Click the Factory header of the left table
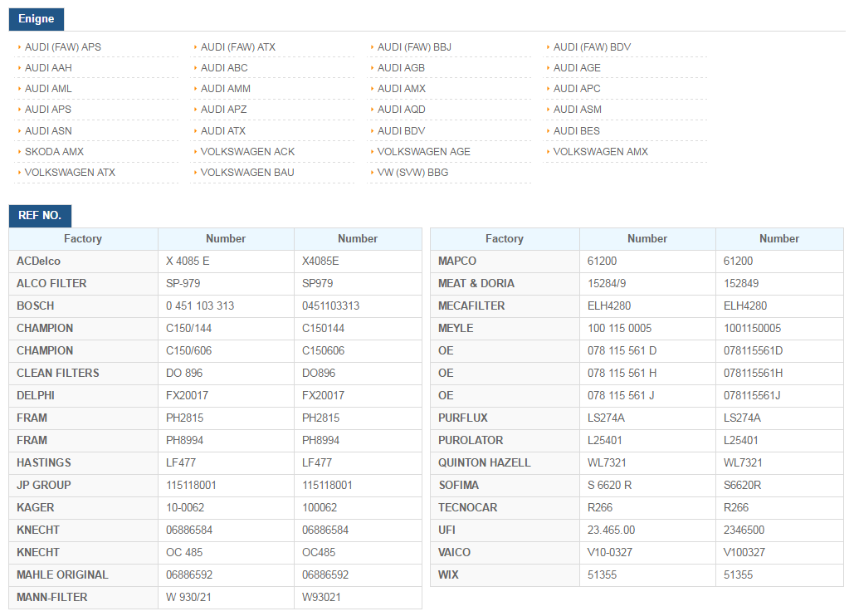The image size is (854, 616). [x=83, y=238]
